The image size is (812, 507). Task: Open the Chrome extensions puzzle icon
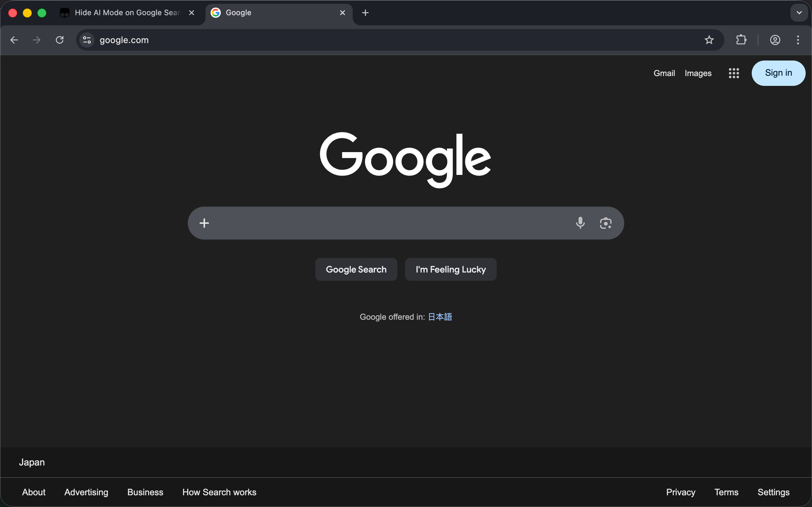pos(741,40)
